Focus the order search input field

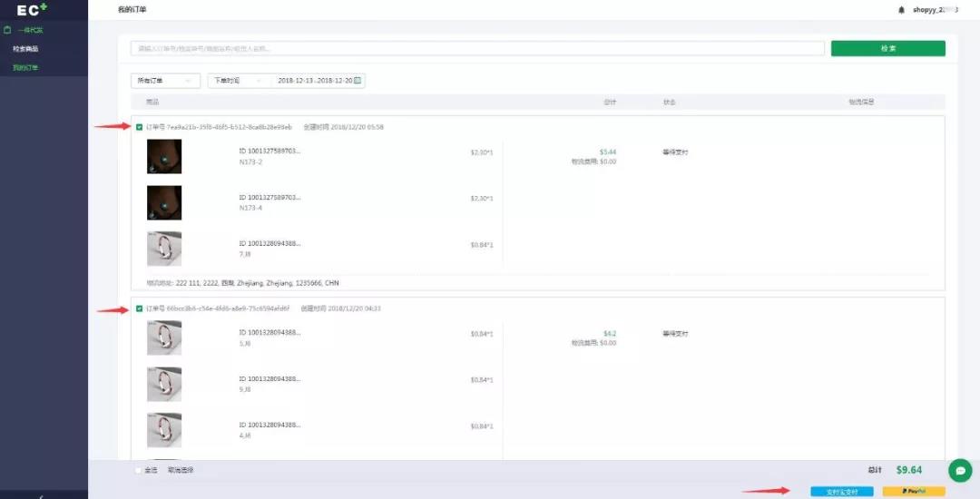477,49
